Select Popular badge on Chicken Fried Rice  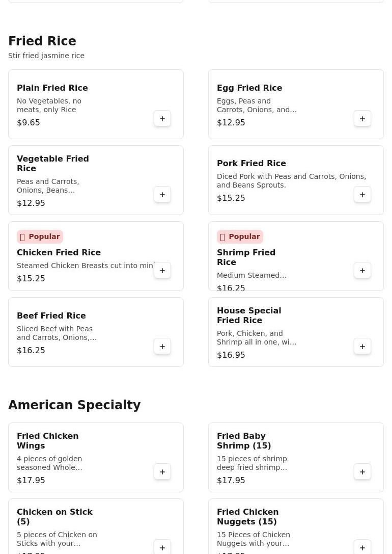point(40,236)
